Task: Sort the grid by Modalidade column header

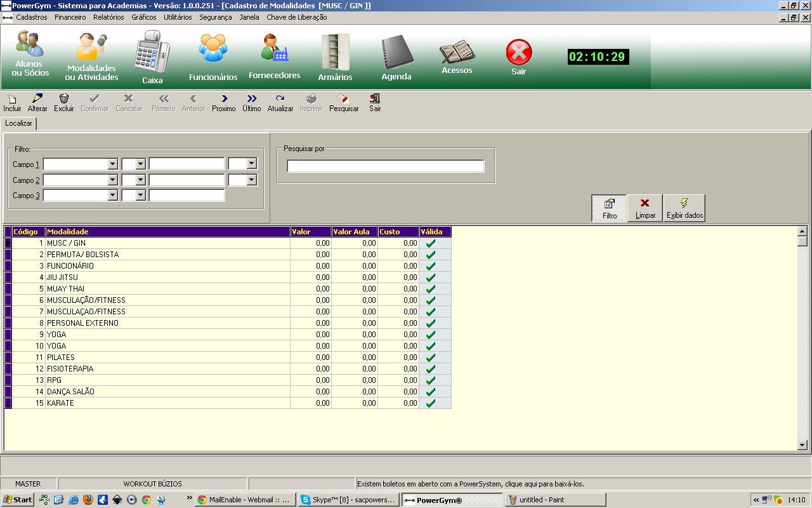Action: pyautogui.click(x=167, y=232)
